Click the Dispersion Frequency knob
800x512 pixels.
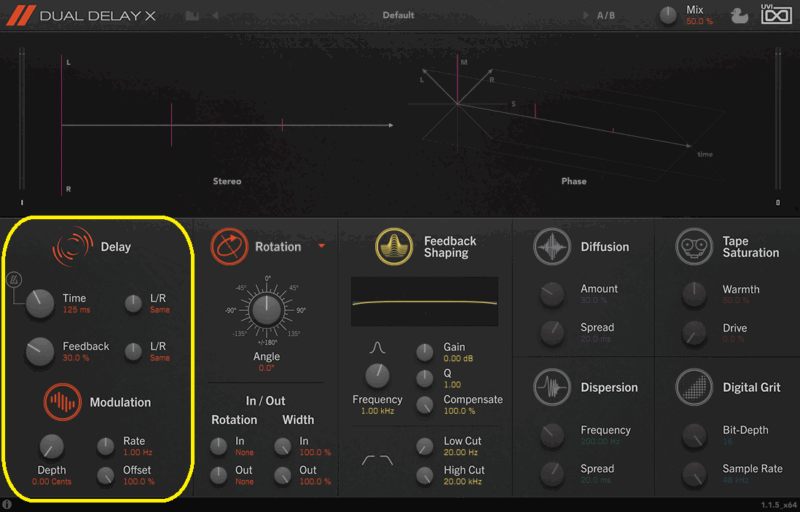[552, 436]
